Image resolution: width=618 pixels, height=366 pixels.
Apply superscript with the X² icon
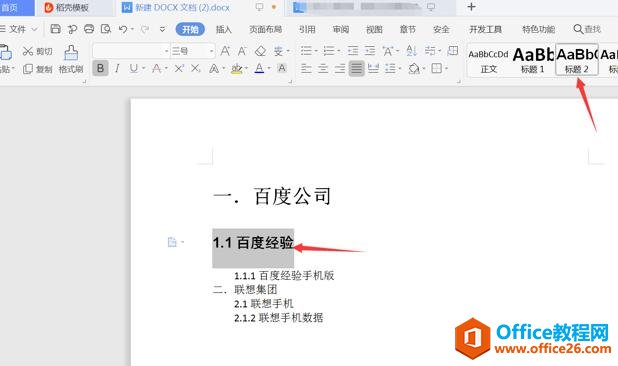point(179,69)
